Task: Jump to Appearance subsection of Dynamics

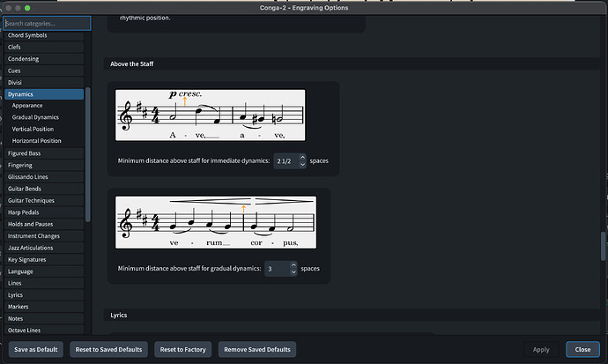Action: 27,106
